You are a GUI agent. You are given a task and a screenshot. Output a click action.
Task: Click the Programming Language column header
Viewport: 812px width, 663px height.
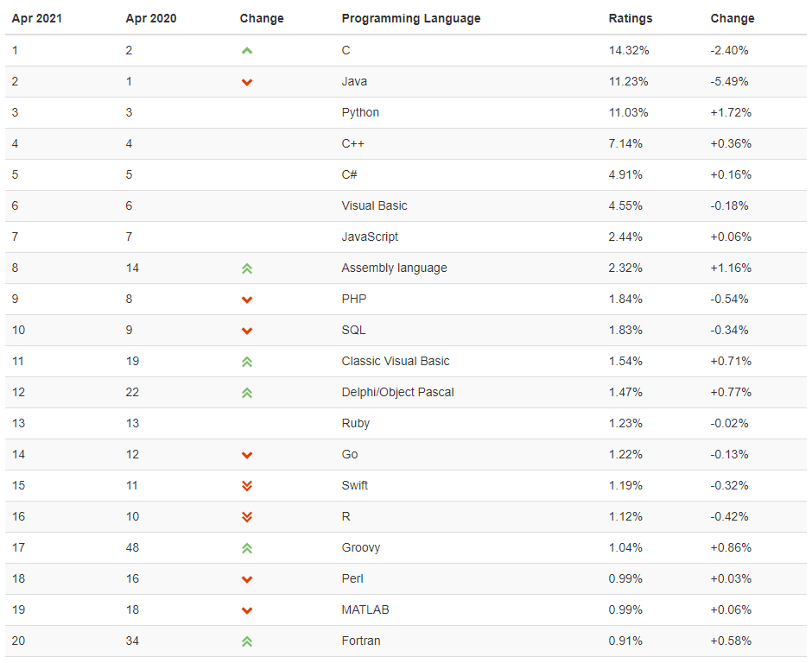410,19
